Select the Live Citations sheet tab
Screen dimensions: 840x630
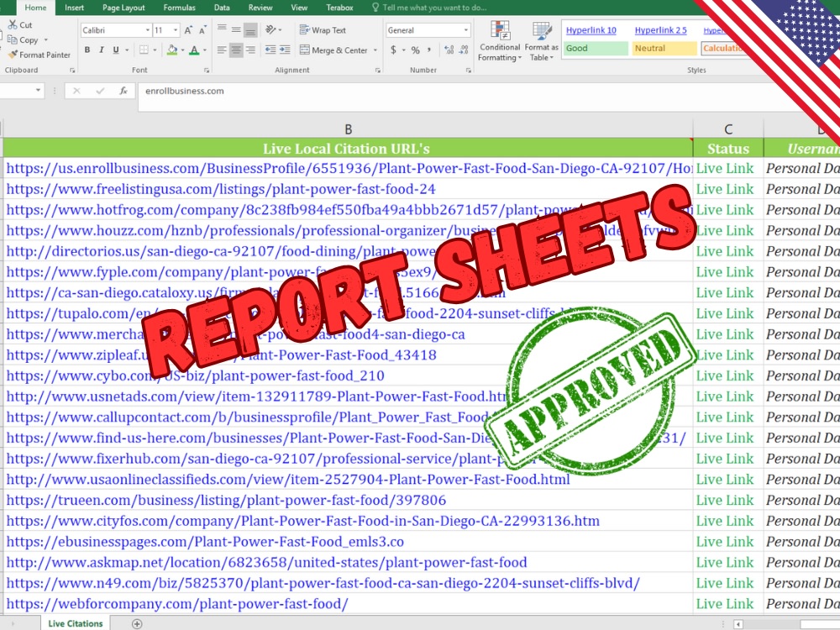pyautogui.click(x=76, y=623)
